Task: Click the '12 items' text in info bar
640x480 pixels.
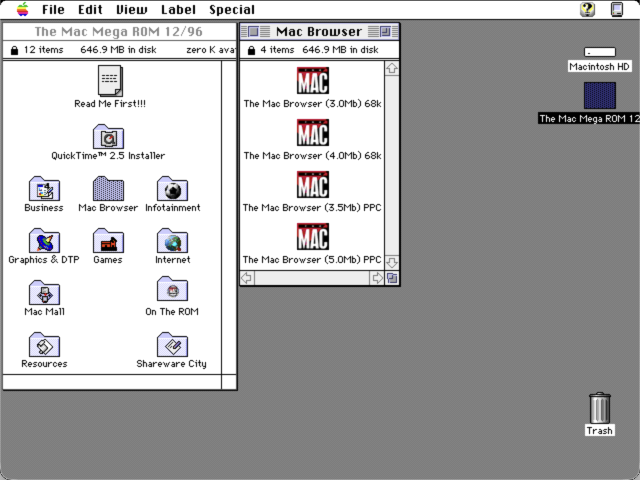Action: 43,50
